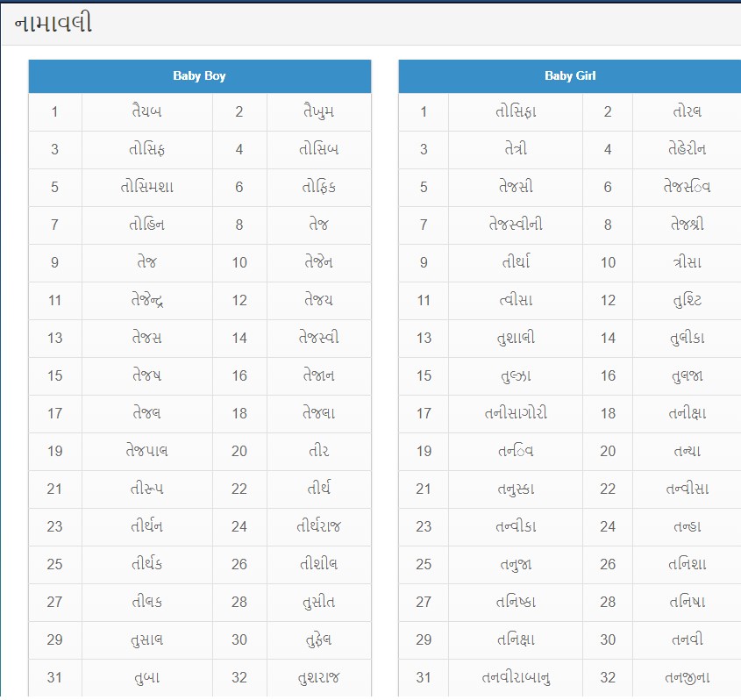
Task: Choose boy name તોસિમશા numbered 5
Action: pyautogui.click(x=147, y=187)
